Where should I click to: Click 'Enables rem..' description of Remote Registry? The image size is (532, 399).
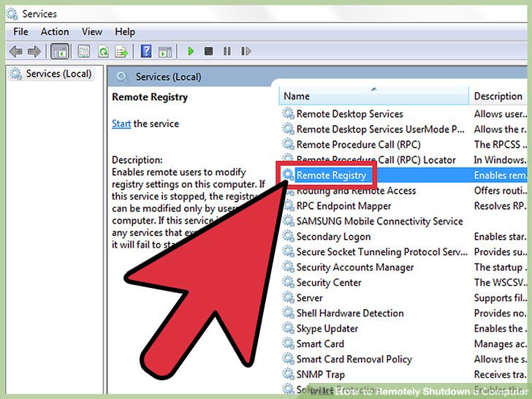(x=500, y=175)
